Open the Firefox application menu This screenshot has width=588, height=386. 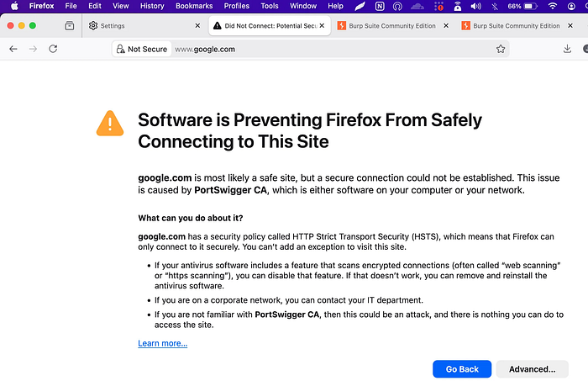pos(42,6)
